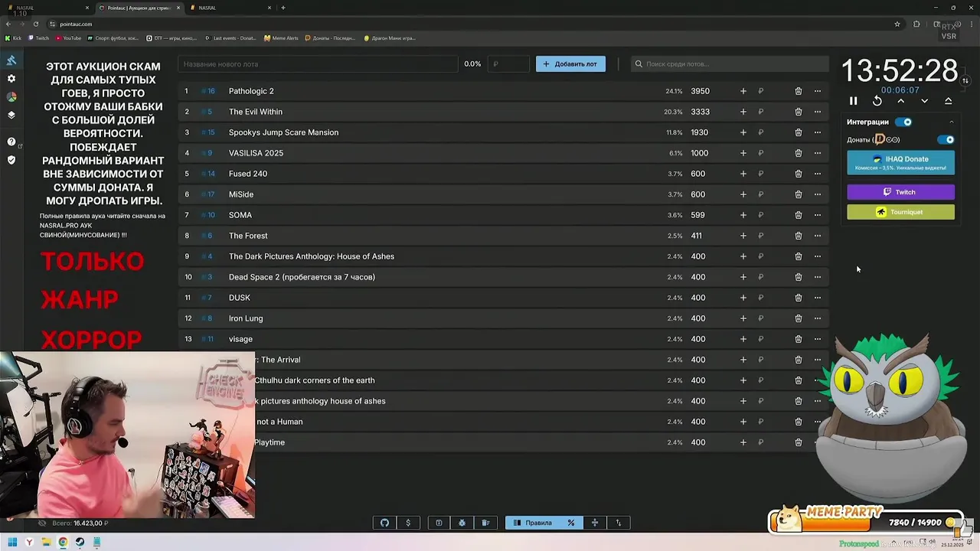This screenshot has width=980, height=551.
Task: Toggle the Донаты switch
Action: click(x=946, y=140)
